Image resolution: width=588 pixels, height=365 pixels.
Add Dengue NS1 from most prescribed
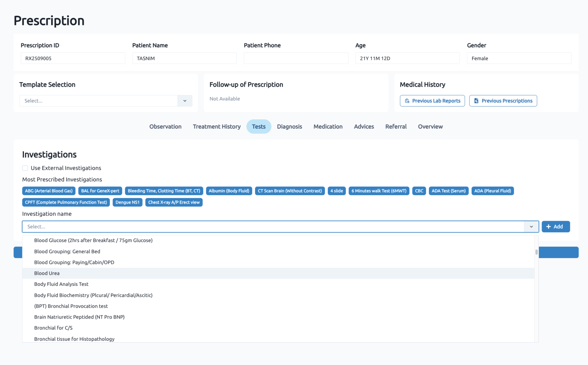click(x=127, y=202)
